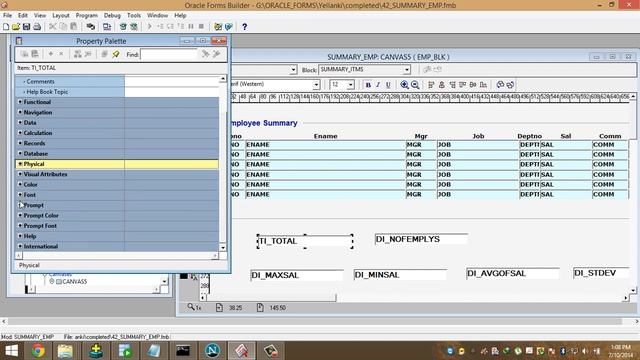Click the Bring to Front icon
The height and width of the screenshot is (360, 640).
(x=500, y=85)
